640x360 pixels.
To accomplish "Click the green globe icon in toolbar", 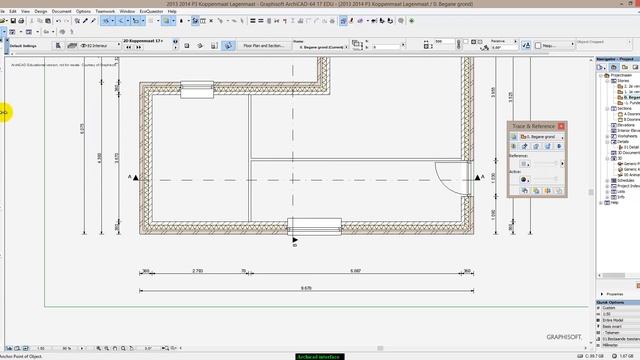I will (x=411, y=21).
